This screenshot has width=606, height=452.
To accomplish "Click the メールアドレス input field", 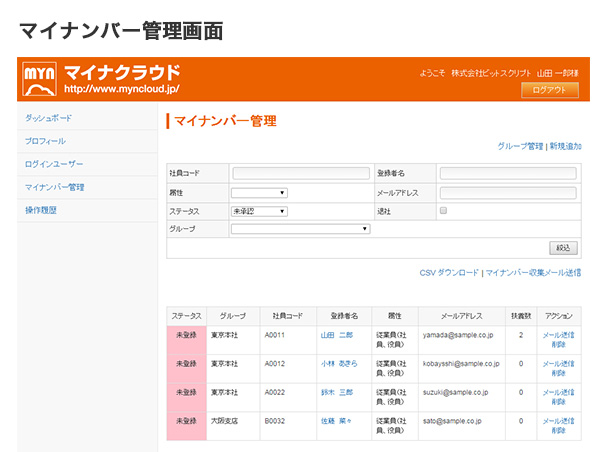I will pos(507,193).
